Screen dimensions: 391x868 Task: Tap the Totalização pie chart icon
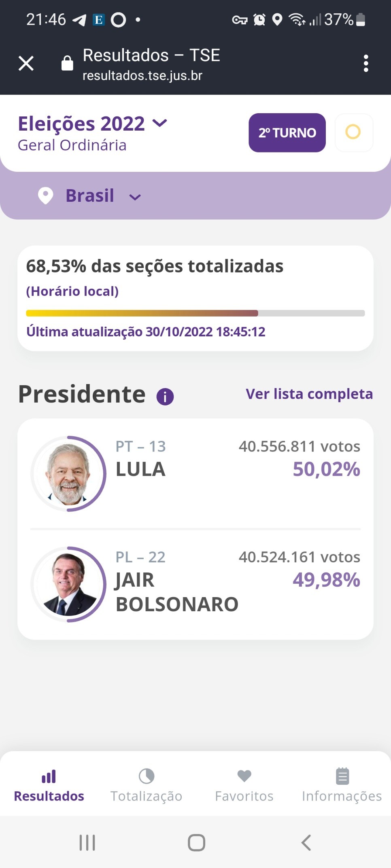click(x=147, y=776)
